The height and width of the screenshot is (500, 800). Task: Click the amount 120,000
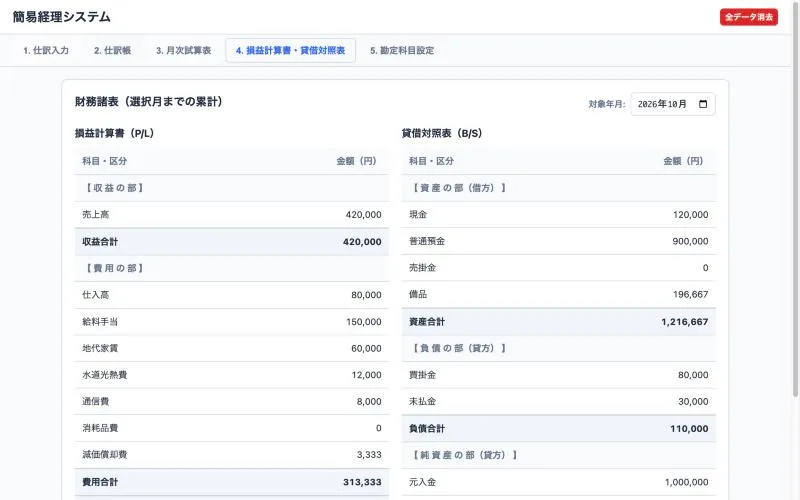[x=690, y=215]
